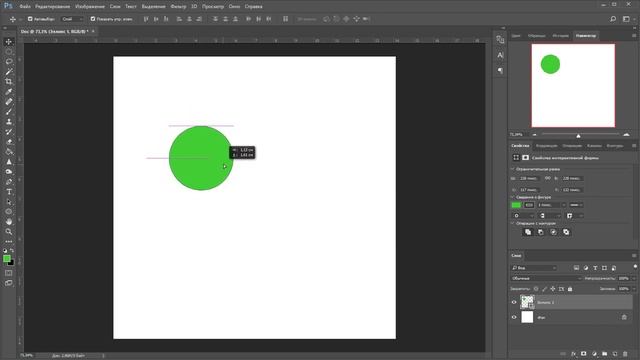
Task: Toggle the Auto-Select checkbox
Action: click(30, 19)
